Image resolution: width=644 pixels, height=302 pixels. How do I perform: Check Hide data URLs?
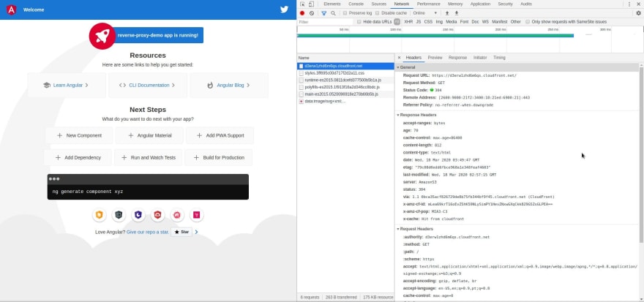coord(359,22)
